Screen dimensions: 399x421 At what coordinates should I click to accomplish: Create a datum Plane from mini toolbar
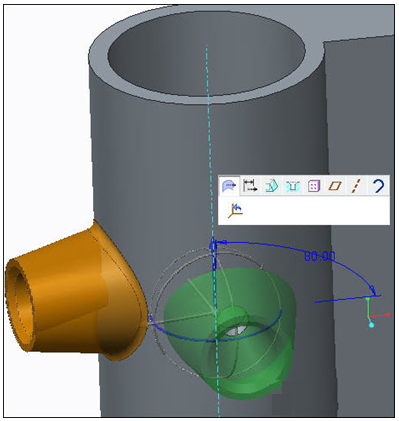coord(335,186)
